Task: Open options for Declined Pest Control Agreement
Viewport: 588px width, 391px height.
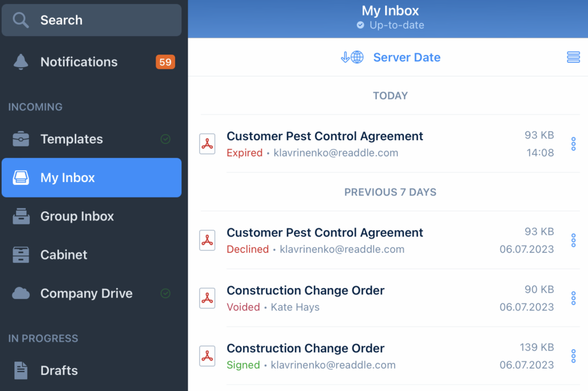Action: pyautogui.click(x=573, y=241)
